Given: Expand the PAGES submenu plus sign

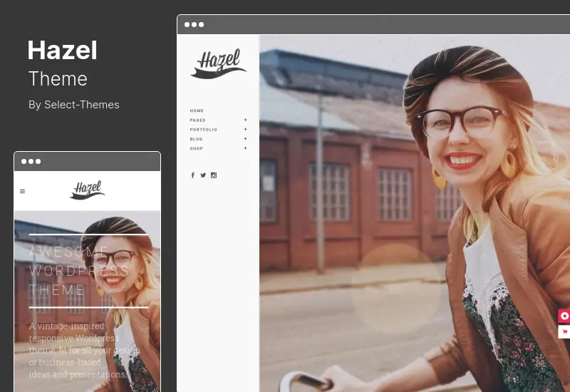Looking at the screenshot, I should tap(246, 120).
